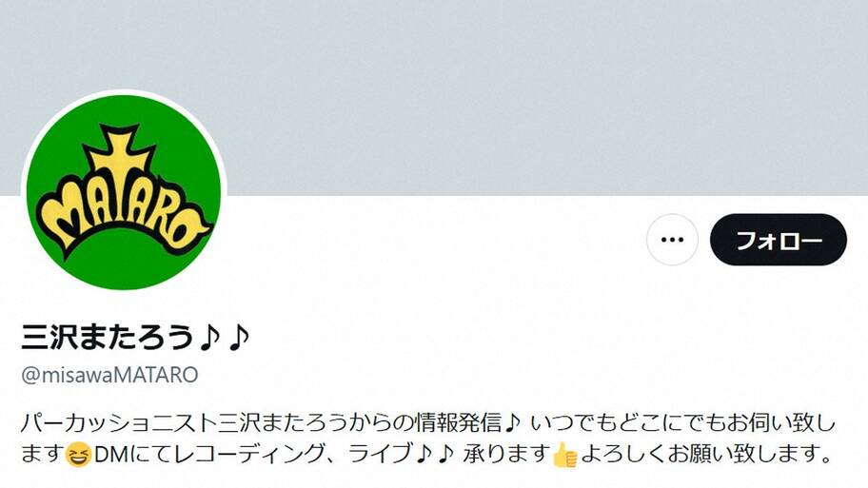Click the thumbs-up emoji in bio

(x=565, y=456)
